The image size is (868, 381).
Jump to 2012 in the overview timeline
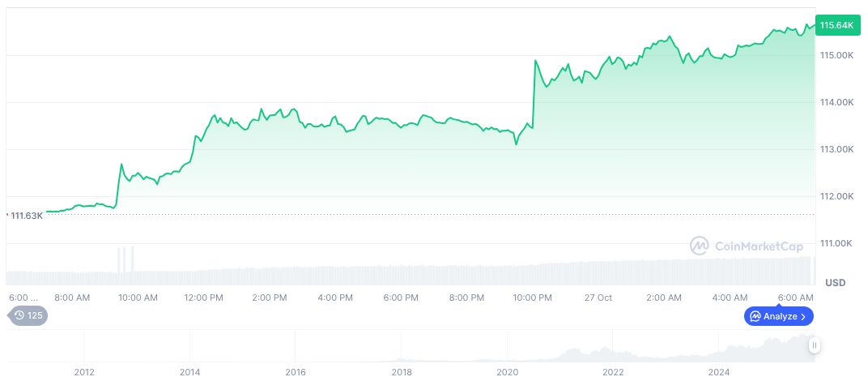click(84, 372)
